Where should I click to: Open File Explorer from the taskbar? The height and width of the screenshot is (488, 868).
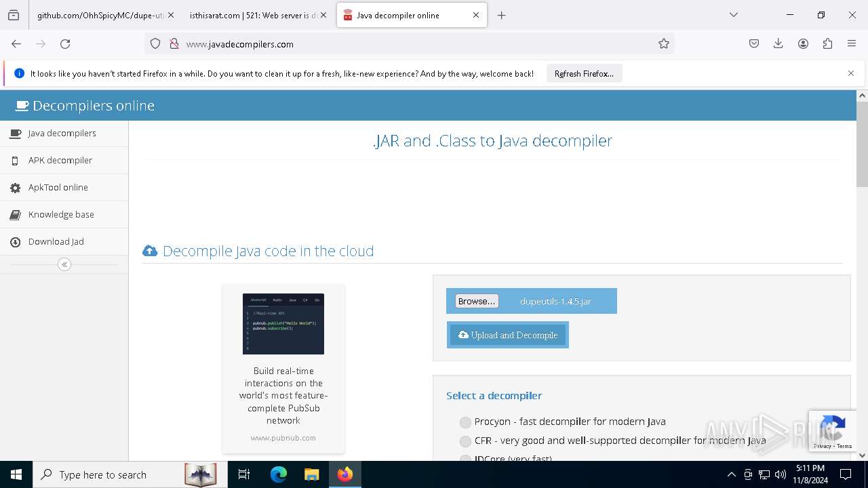point(311,474)
